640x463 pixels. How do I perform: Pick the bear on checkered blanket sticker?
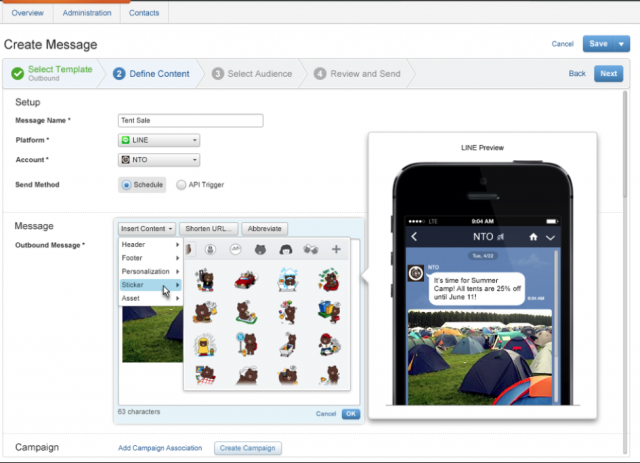[x=205, y=375]
